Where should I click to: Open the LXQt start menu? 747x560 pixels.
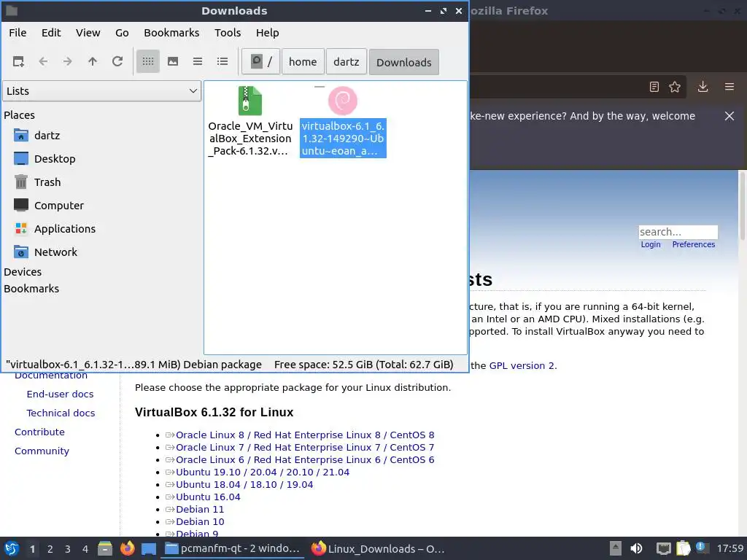12,548
